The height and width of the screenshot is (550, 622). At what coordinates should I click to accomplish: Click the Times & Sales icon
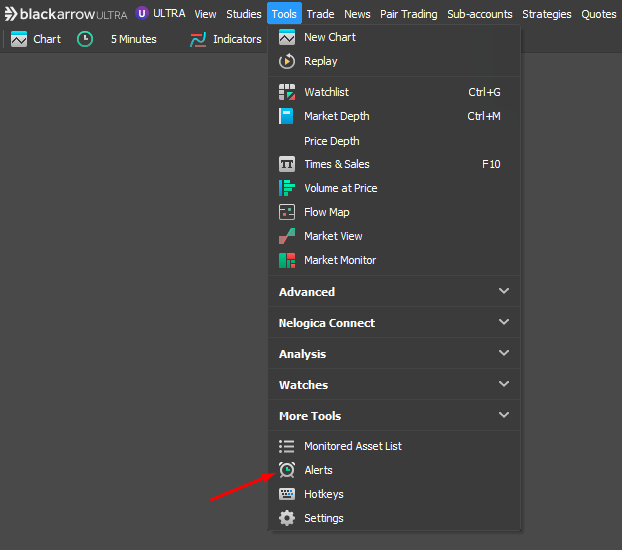(287, 164)
